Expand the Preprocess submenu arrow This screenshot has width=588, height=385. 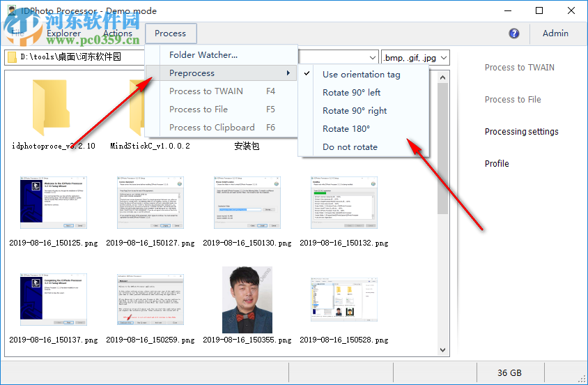288,73
